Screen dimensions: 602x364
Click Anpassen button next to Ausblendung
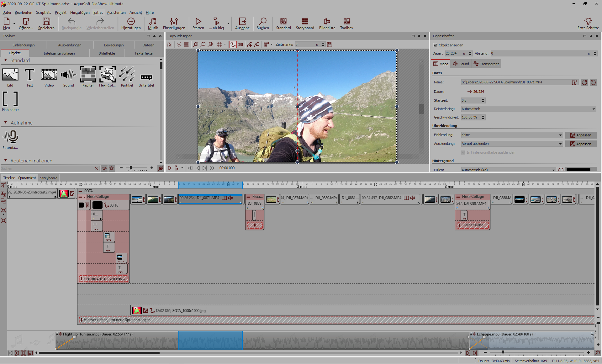click(581, 144)
